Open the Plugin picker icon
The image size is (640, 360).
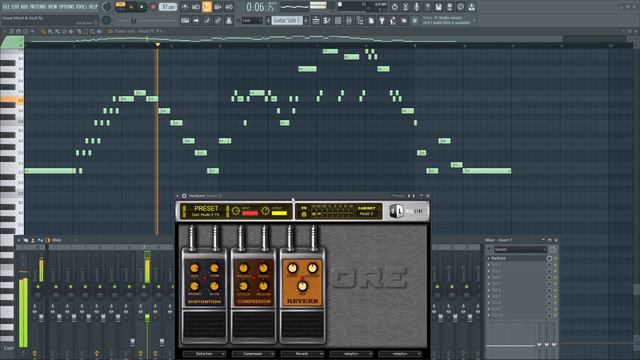pyautogui.click(x=382, y=20)
